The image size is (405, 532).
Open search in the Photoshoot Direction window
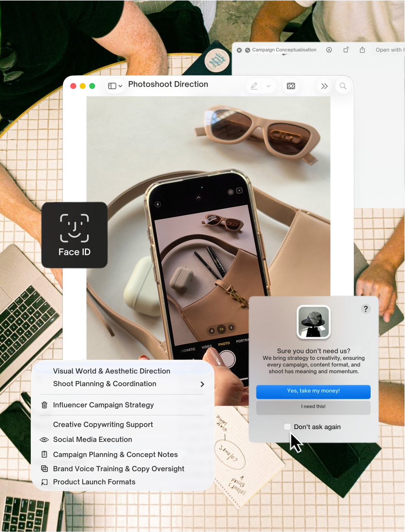coord(343,86)
